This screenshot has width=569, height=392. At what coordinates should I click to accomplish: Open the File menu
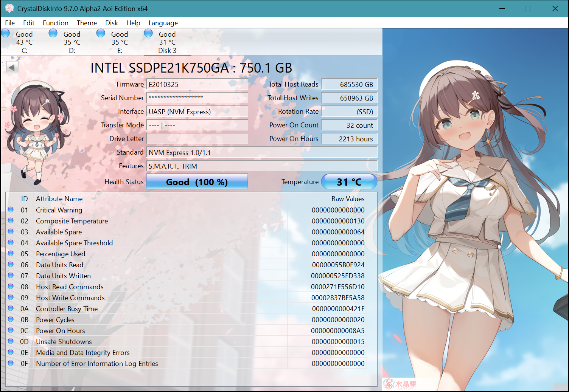[10, 23]
